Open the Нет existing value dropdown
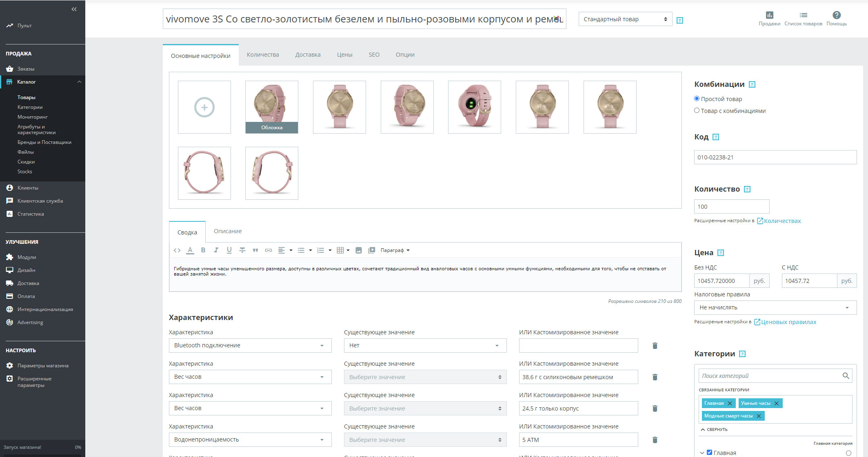 pos(425,346)
